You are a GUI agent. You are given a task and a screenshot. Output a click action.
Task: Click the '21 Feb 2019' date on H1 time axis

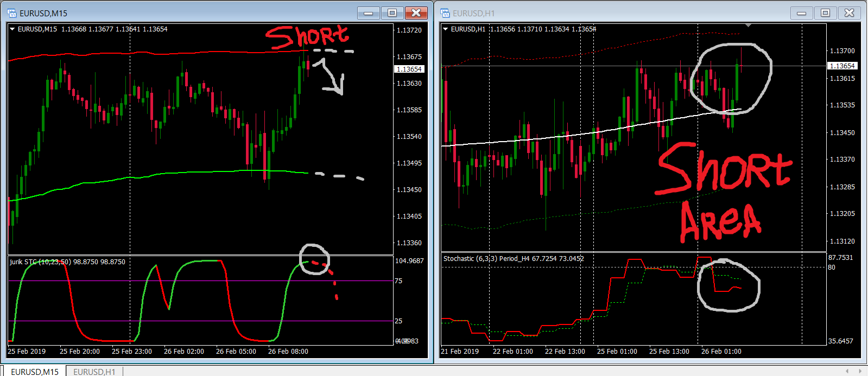(x=460, y=352)
